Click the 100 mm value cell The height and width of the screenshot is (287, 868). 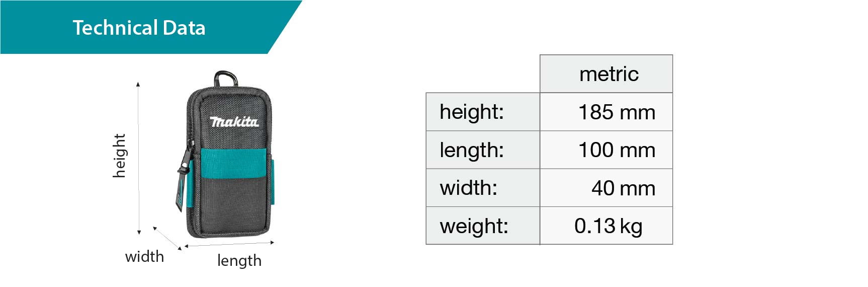(606, 150)
